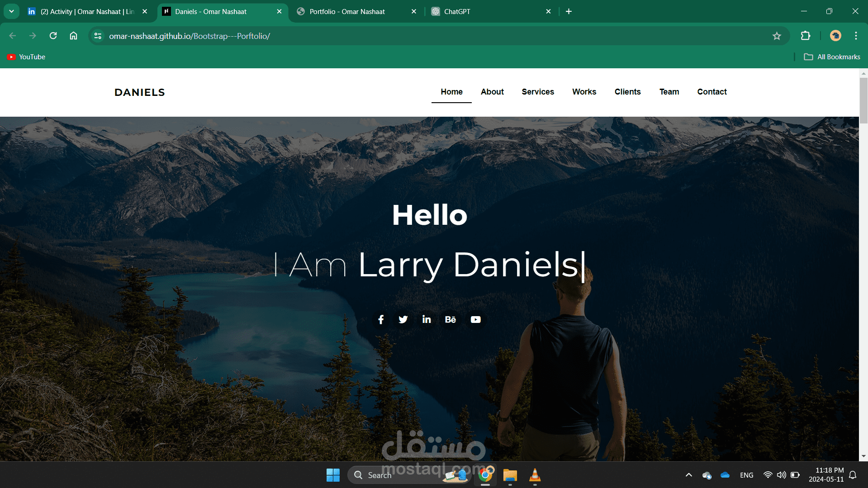Open Chrome three-dot menu
Screen dimensions: 868x488
click(856, 36)
